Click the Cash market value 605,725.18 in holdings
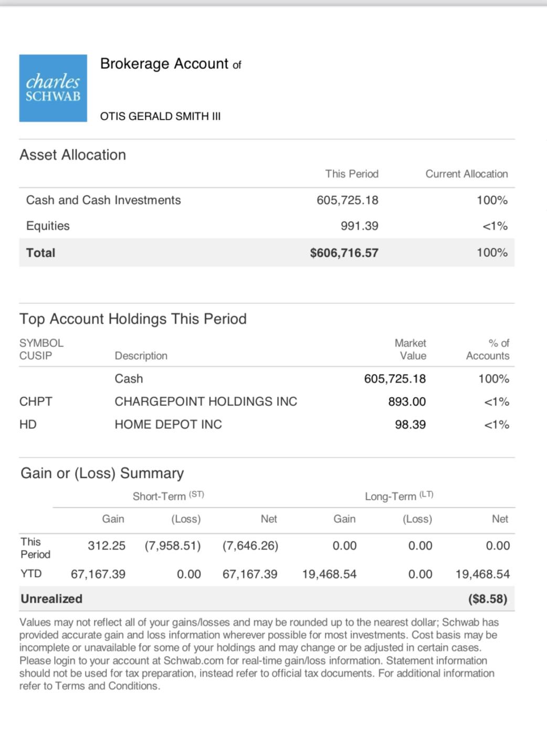Viewport: 547px width, 756px height. click(x=395, y=379)
